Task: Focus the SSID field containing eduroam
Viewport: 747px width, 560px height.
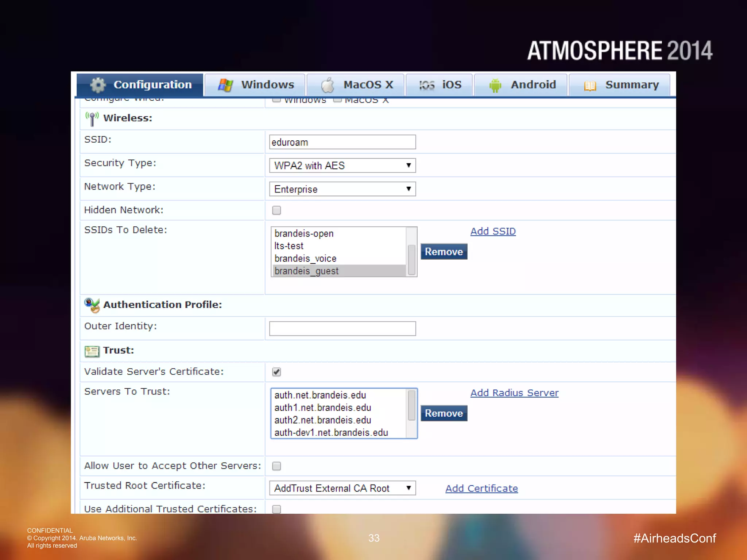Action: [342, 142]
